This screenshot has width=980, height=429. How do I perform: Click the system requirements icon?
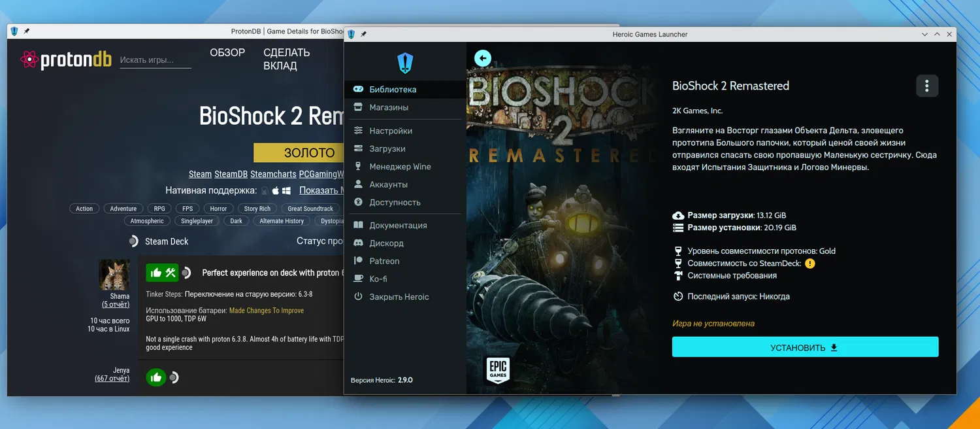[x=678, y=275]
